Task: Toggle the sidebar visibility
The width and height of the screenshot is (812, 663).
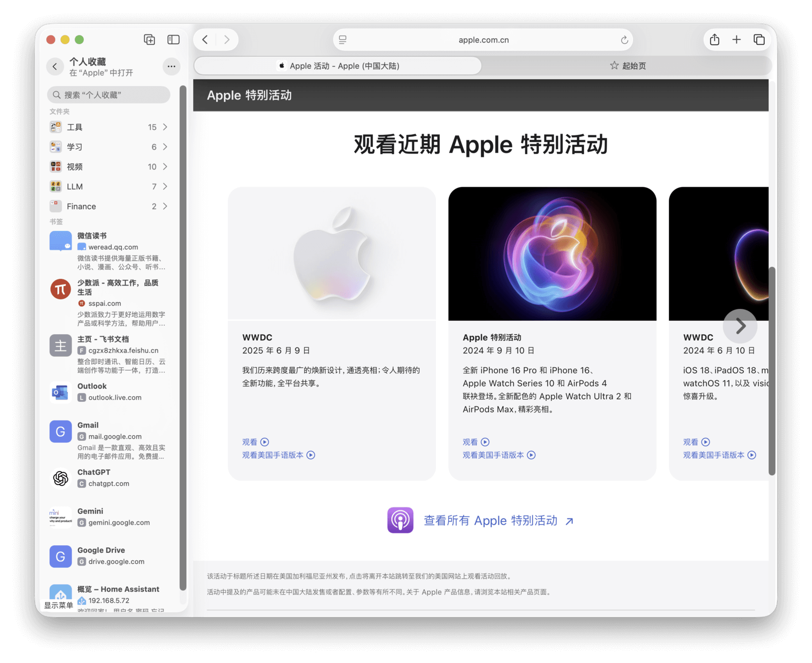Action: (174, 40)
